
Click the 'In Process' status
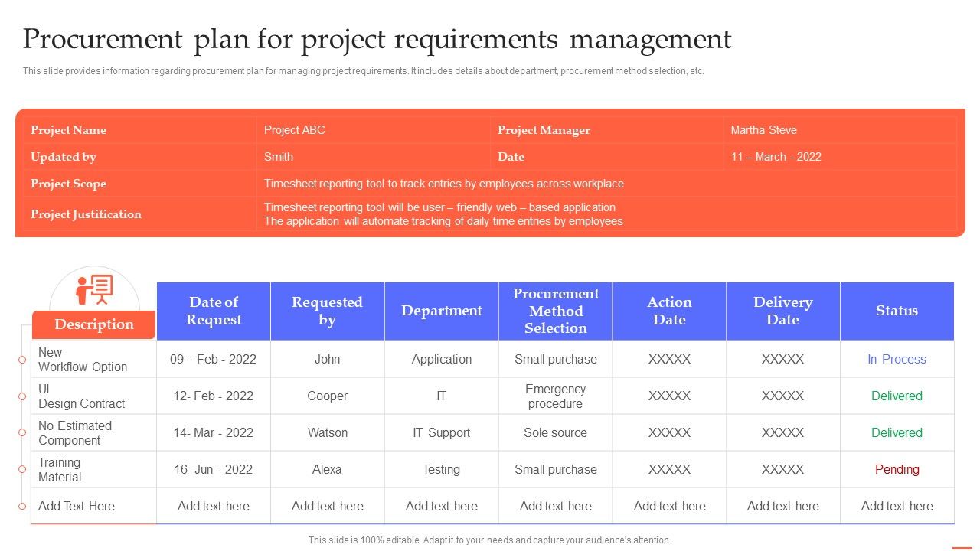coord(897,359)
